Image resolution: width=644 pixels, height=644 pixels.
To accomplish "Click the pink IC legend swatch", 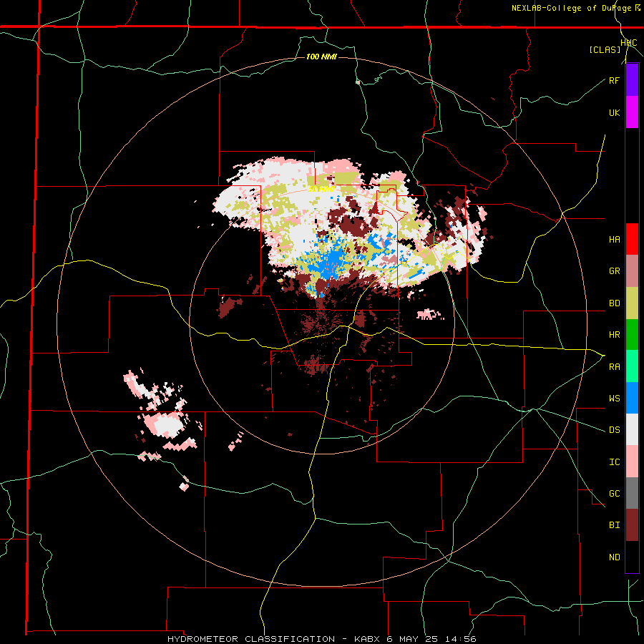I will click(x=632, y=462).
